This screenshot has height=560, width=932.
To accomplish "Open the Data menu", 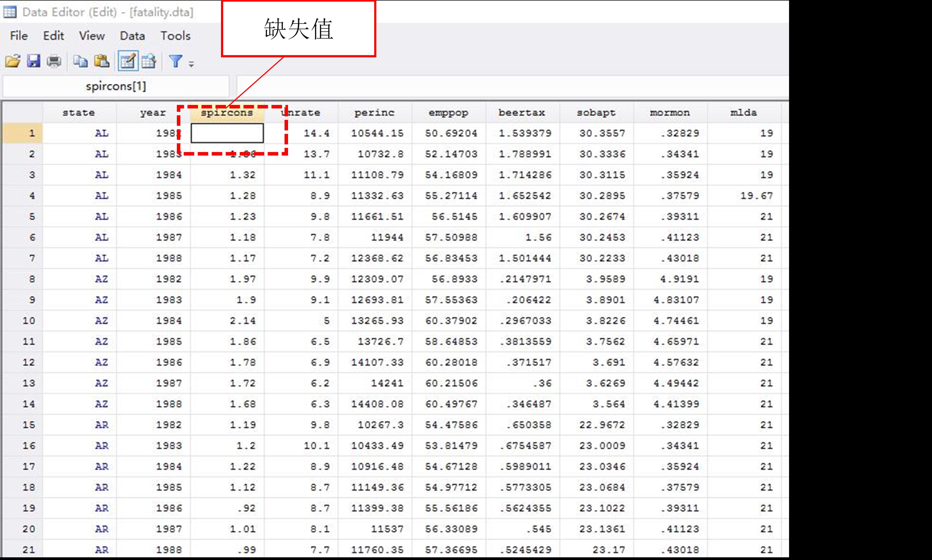I will tap(132, 36).
